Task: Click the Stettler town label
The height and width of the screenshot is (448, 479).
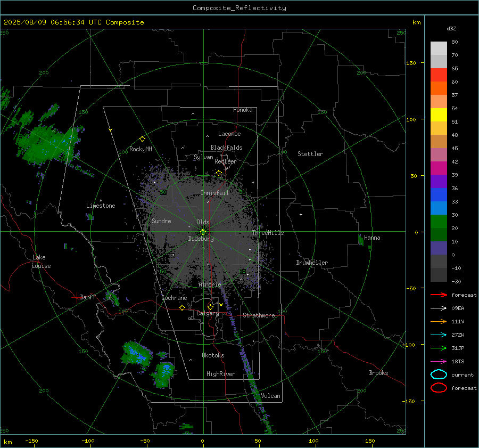Action: 310,154
